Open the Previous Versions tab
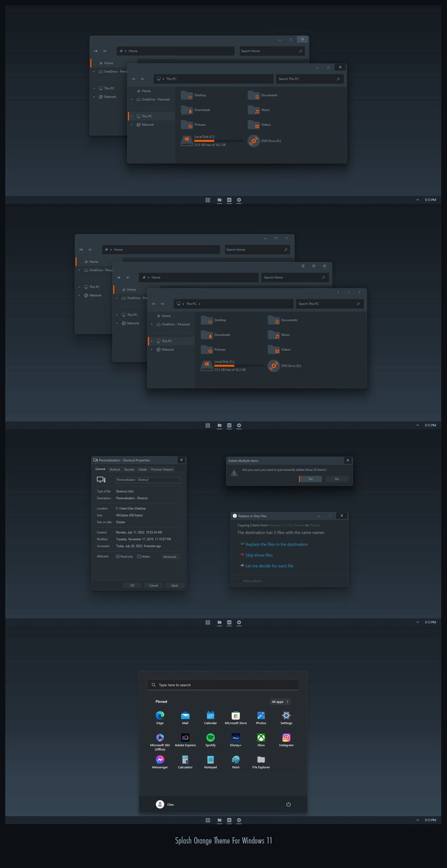This screenshot has height=868, width=447. [x=162, y=469]
